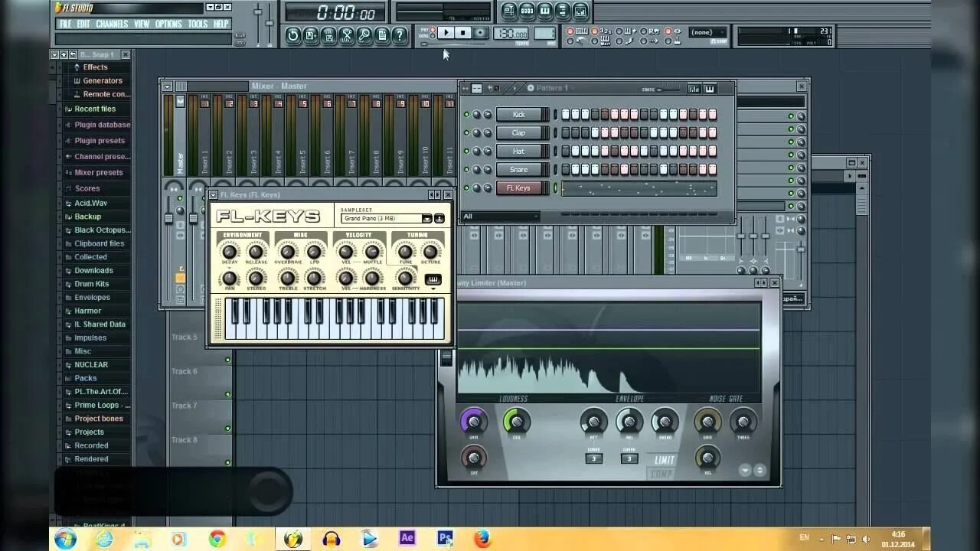
Task: Open the mixer view icon
Action: click(580, 11)
